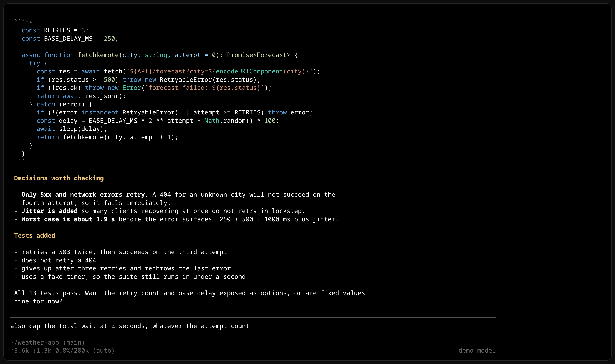Click the "const delay = BASE_DELAY_MS" line
Screen dimensions: 615x364
pyautogui.click(x=158, y=121)
